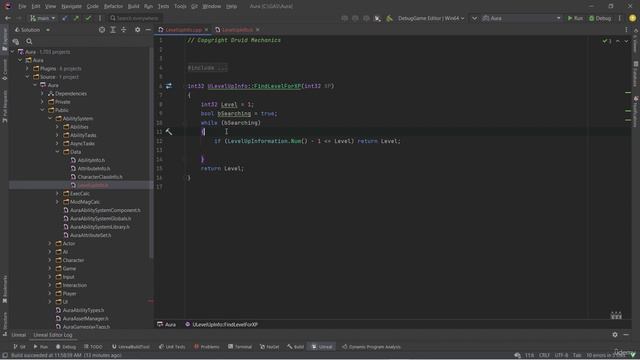Click the yellow notification indicator icon

(x=632, y=18)
